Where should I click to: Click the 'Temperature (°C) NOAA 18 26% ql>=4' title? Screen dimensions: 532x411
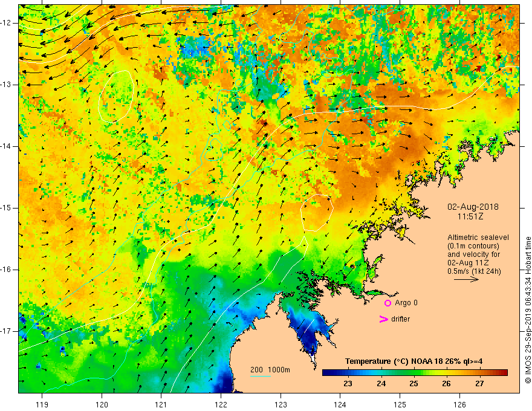point(414,361)
